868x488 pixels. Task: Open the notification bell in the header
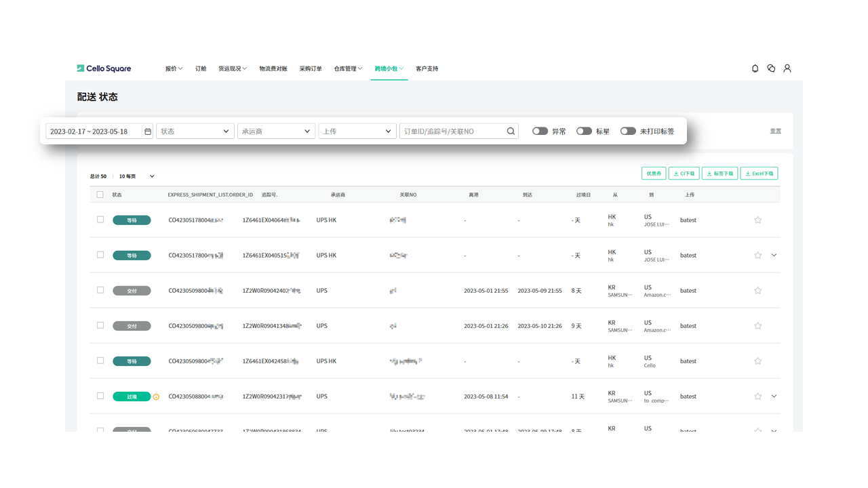(x=755, y=68)
